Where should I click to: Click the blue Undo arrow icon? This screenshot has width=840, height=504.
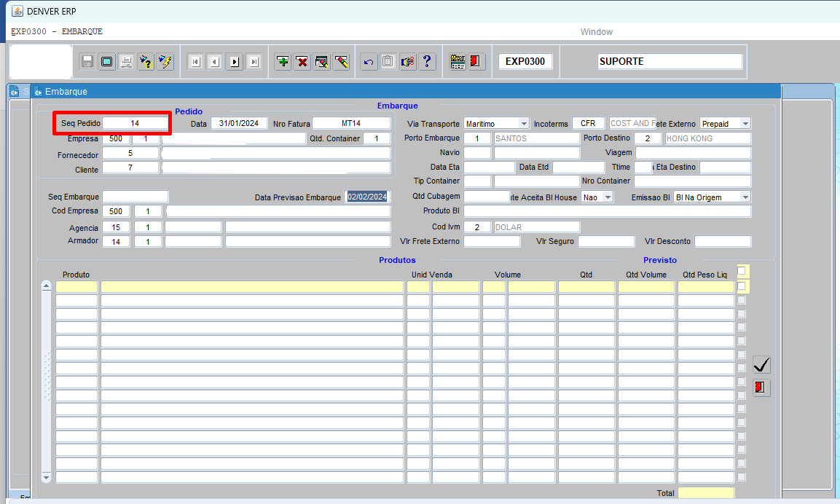(369, 62)
